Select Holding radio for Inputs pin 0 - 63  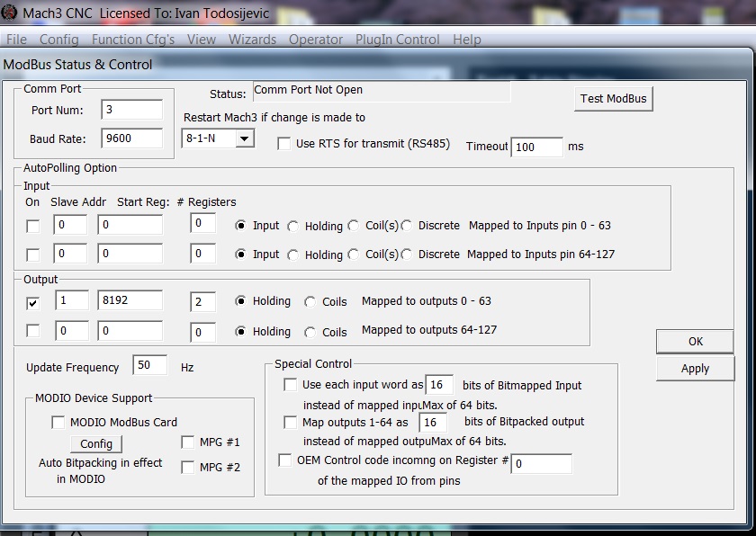pos(292,227)
